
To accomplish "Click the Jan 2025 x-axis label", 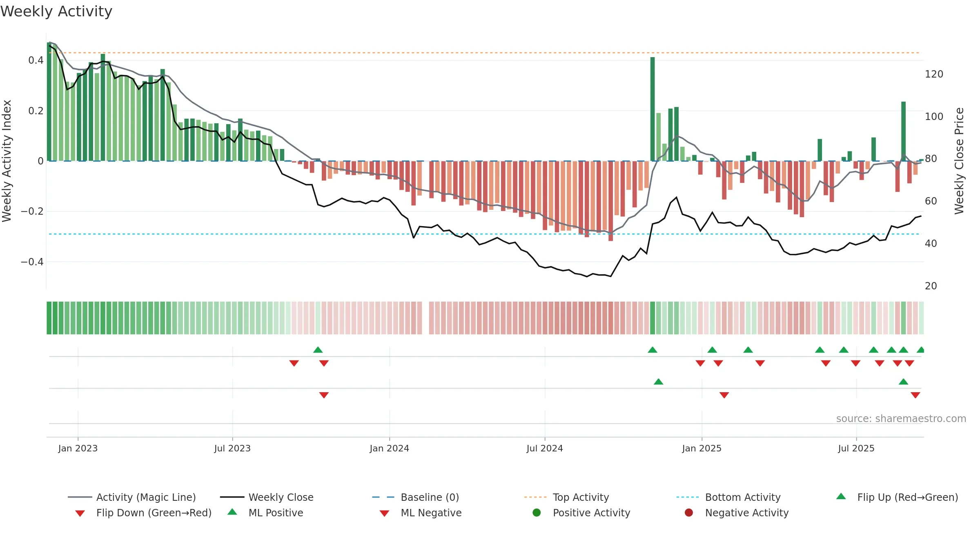I will tap(702, 448).
